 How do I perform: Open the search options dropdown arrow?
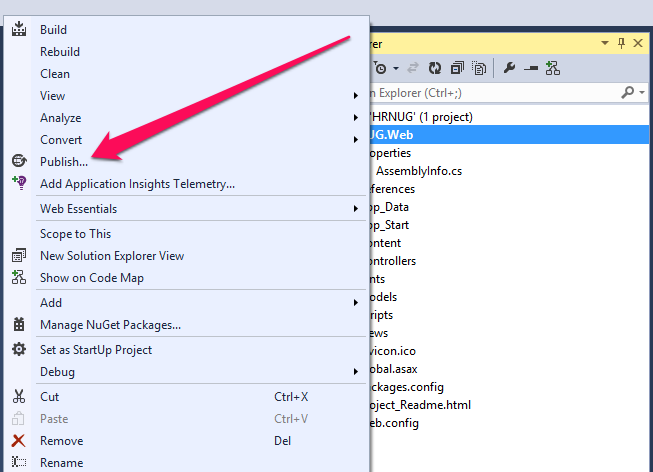click(642, 92)
